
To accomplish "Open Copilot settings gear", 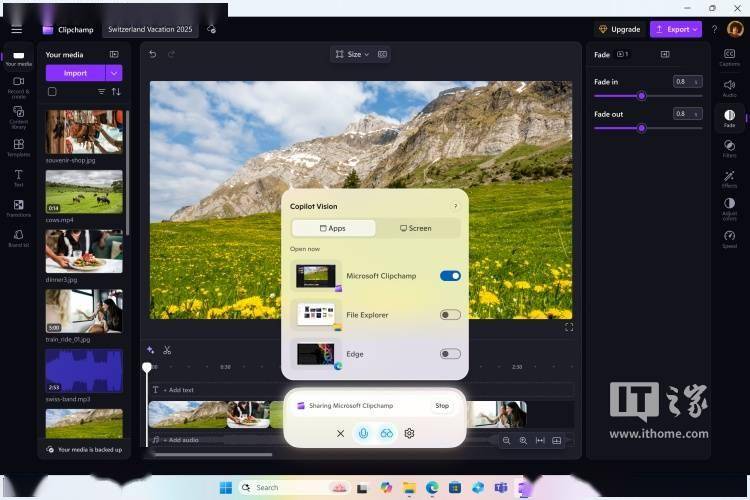I will (409, 433).
